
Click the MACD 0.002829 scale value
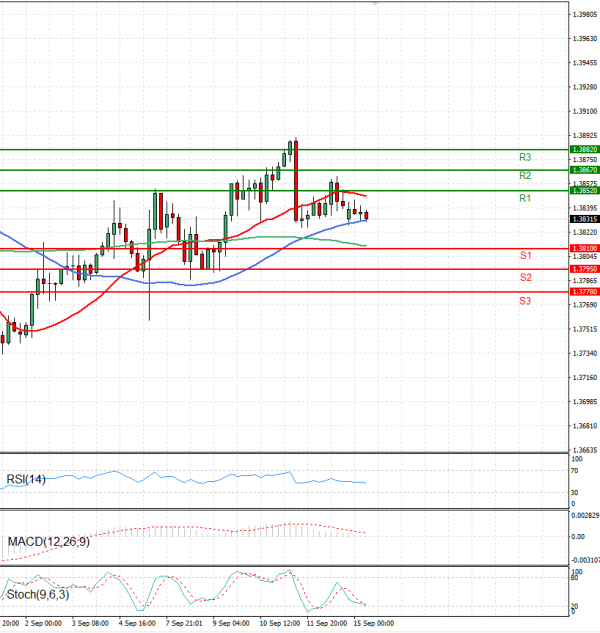[585, 516]
